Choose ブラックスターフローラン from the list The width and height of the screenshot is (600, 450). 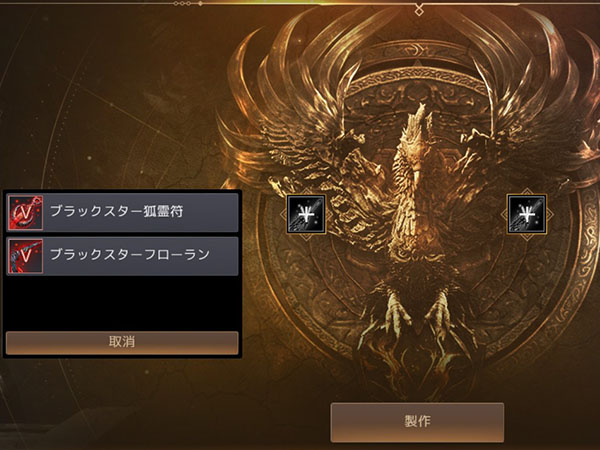click(x=122, y=256)
